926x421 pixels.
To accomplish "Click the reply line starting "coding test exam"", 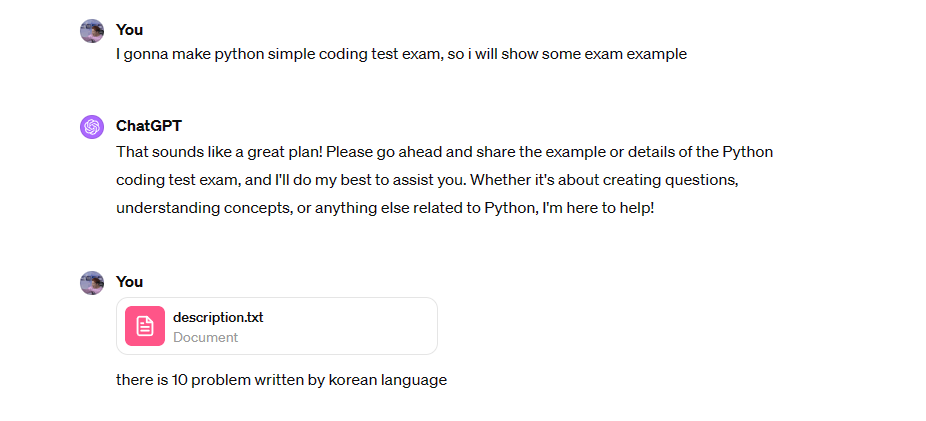I will pos(428,180).
